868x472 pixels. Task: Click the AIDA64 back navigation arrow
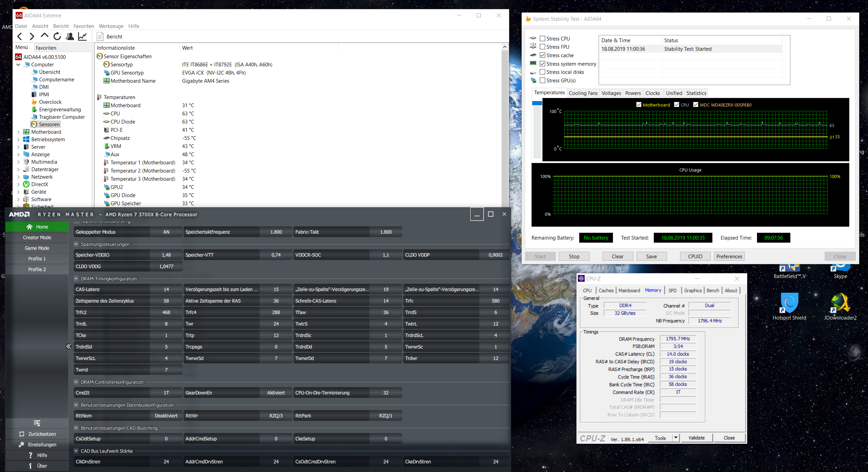(x=20, y=36)
